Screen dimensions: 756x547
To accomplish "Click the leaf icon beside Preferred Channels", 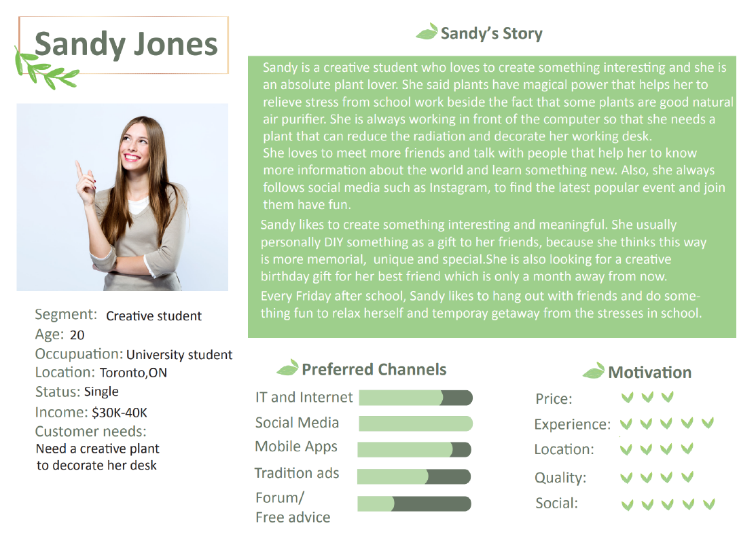I will [x=287, y=368].
